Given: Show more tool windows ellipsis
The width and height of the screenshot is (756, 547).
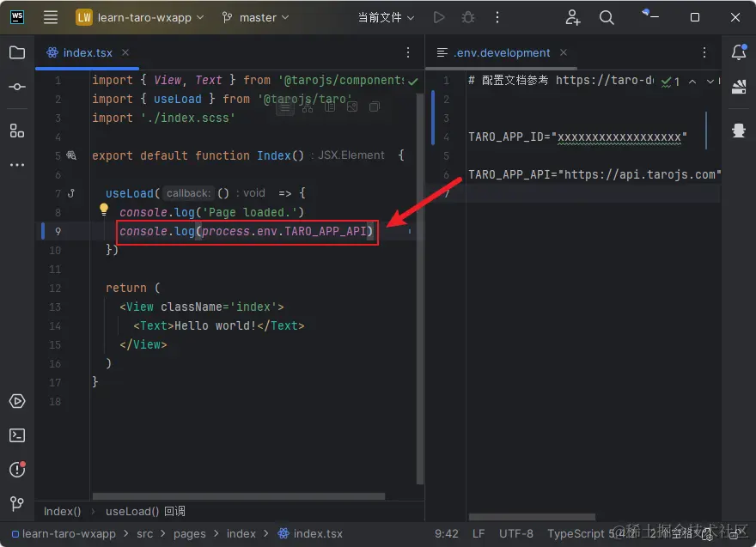Looking at the screenshot, I should [x=17, y=165].
